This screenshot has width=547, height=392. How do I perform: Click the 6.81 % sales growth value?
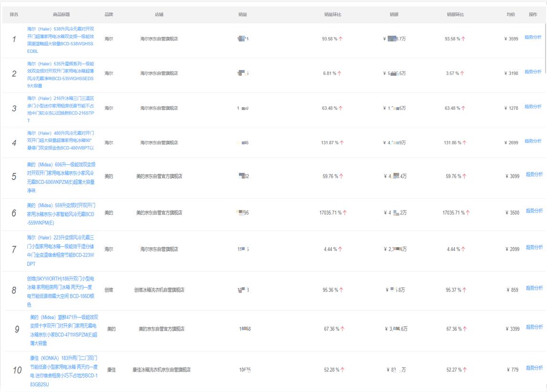tap(332, 73)
